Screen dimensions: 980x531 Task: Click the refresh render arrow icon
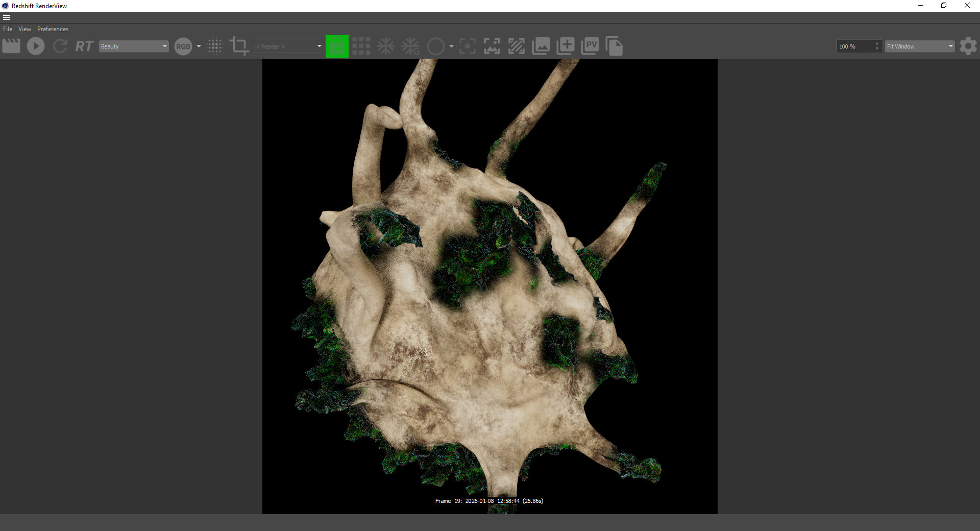60,46
